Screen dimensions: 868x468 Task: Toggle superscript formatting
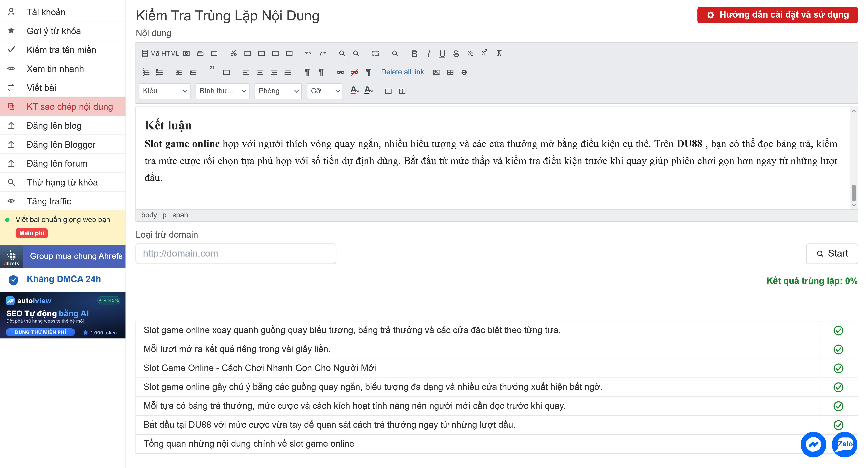[x=484, y=53]
